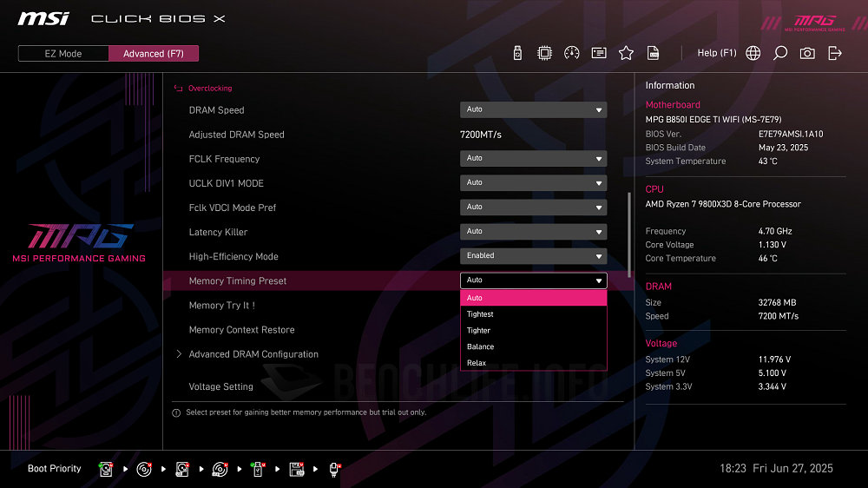This screenshot has width=868, height=488.
Task: Select the USB optical disc boot device
Action: click(220, 469)
